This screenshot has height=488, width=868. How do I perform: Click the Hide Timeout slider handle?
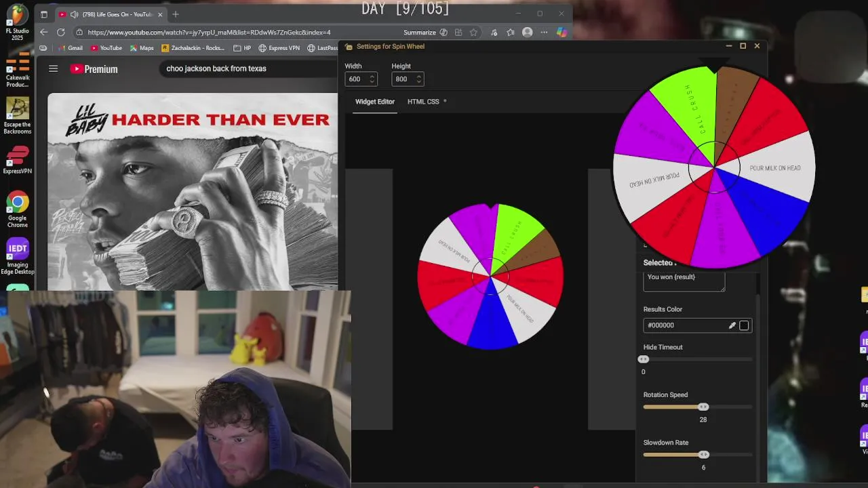point(644,359)
